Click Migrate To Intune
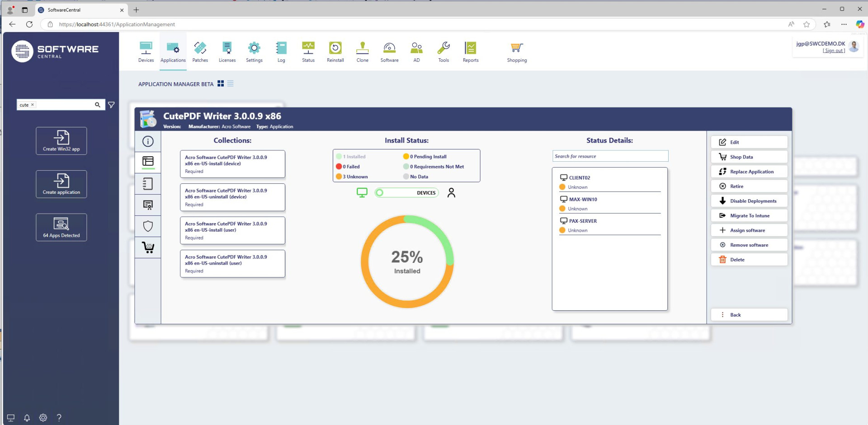The image size is (868, 425). pyautogui.click(x=749, y=215)
